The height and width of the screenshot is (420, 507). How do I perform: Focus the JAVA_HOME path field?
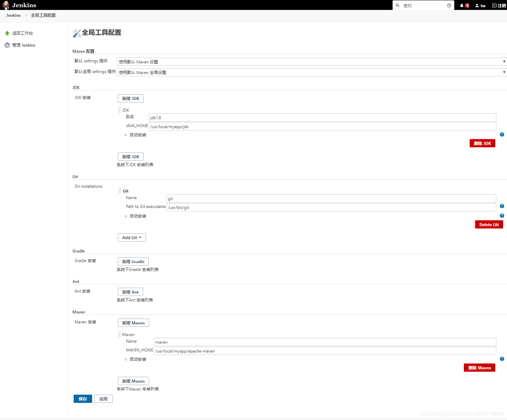coord(322,126)
